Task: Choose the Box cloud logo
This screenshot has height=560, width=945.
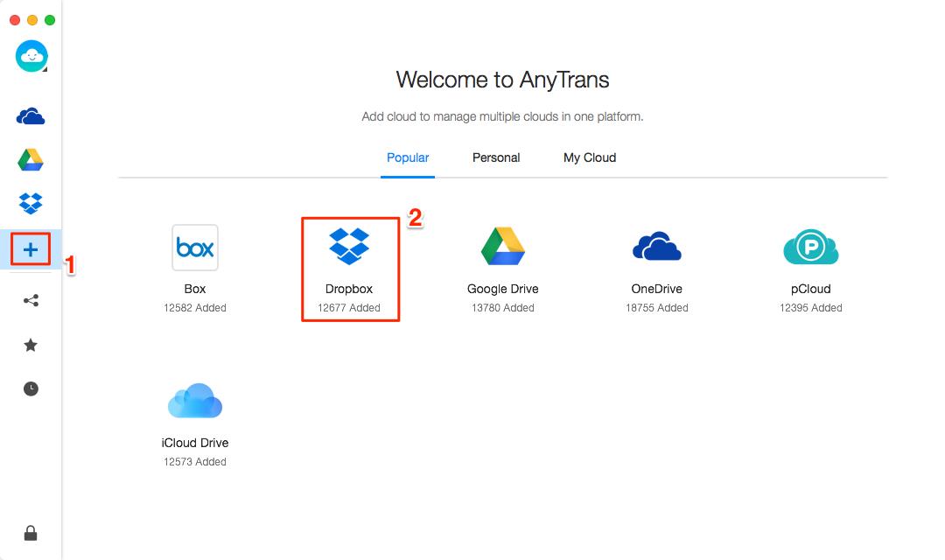Action: coord(194,247)
